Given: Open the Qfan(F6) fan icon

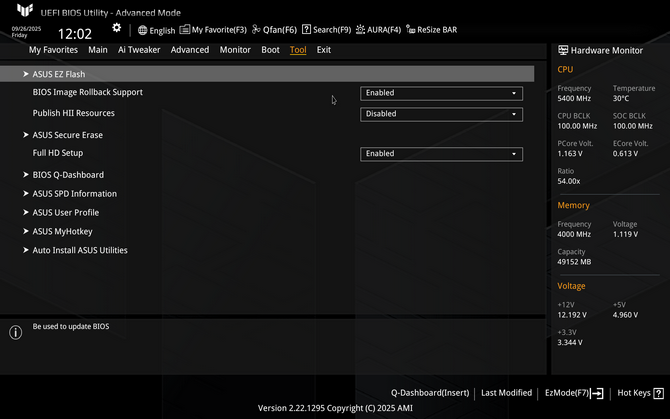Looking at the screenshot, I should point(256,29).
